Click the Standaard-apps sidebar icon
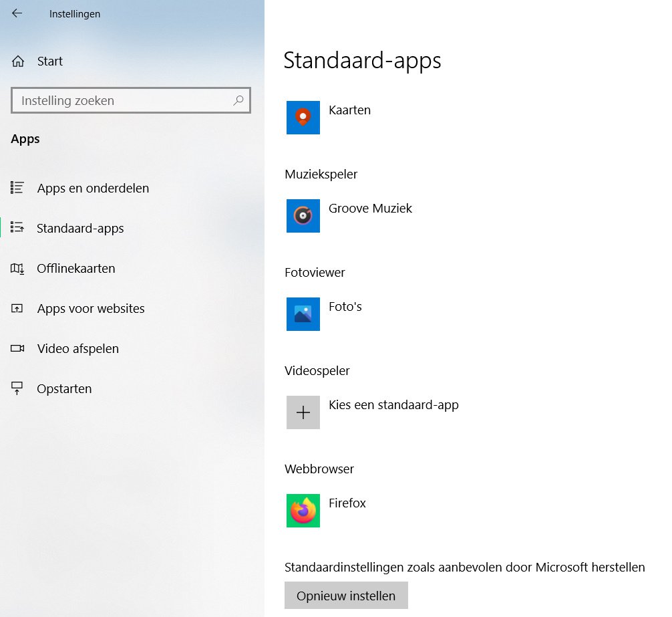The width and height of the screenshot is (672, 617). tap(17, 228)
